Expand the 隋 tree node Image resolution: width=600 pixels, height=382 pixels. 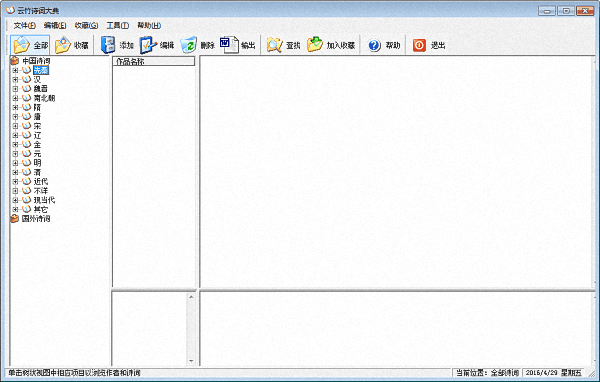pos(15,107)
